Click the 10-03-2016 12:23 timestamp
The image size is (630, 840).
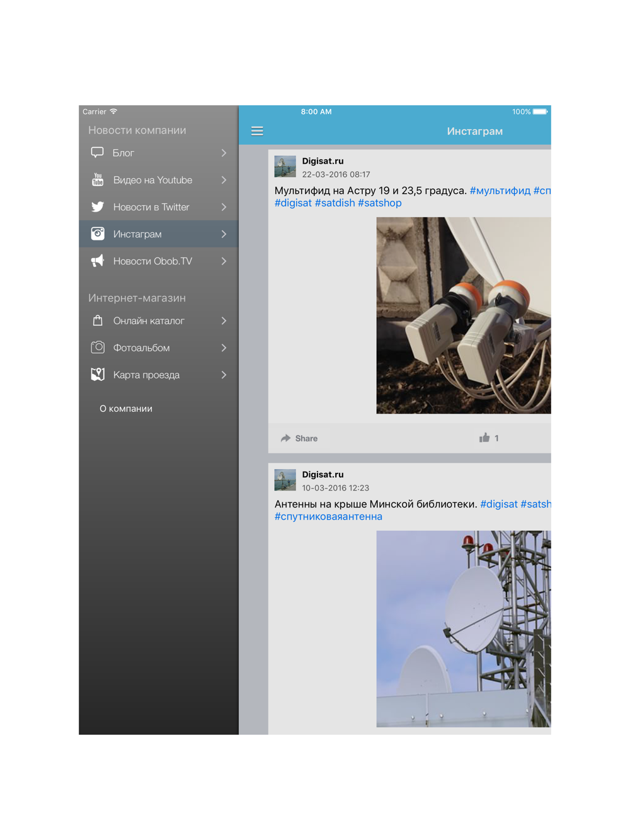(x=335, y=488)
